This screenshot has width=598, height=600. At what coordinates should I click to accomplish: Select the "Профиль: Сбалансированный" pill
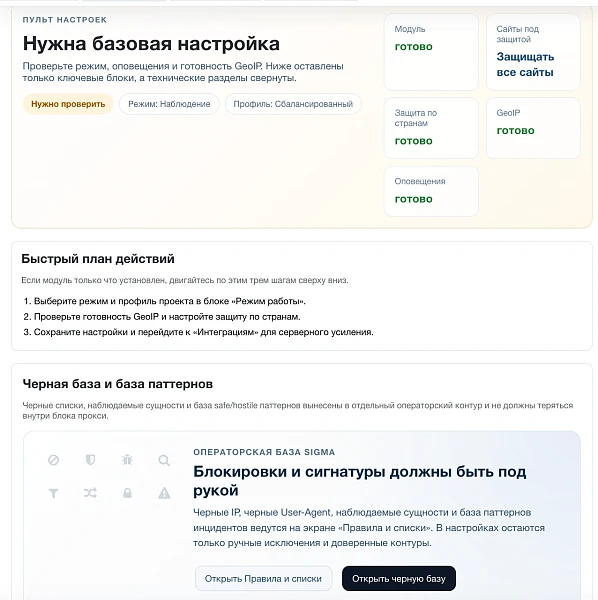tap(293, 104)
